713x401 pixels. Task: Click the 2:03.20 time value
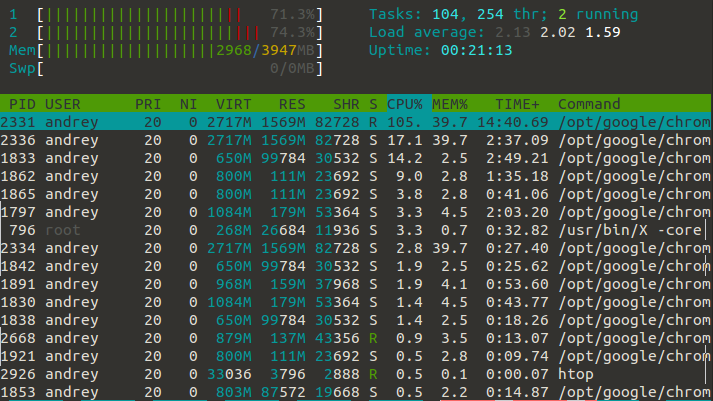(x=517, y=212)
